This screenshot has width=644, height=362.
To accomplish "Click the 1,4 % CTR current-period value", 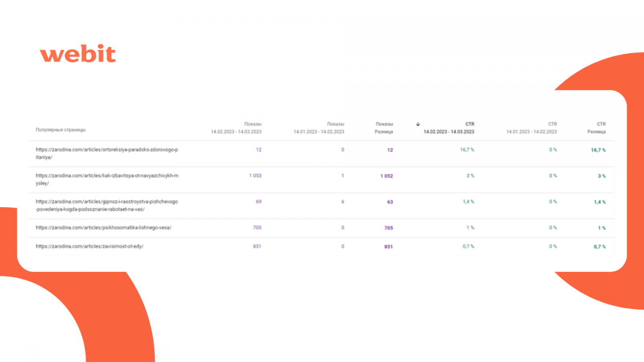I will (468, 202).
